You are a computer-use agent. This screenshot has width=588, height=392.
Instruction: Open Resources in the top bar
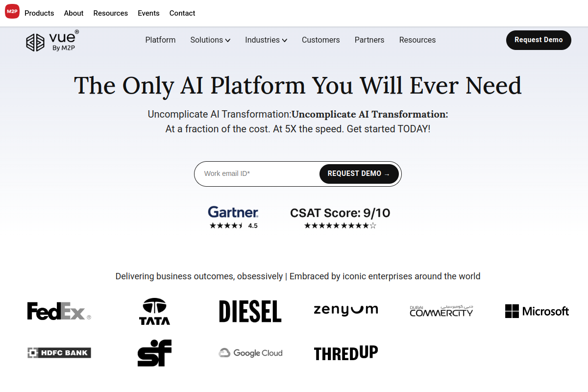coord(111,13)
